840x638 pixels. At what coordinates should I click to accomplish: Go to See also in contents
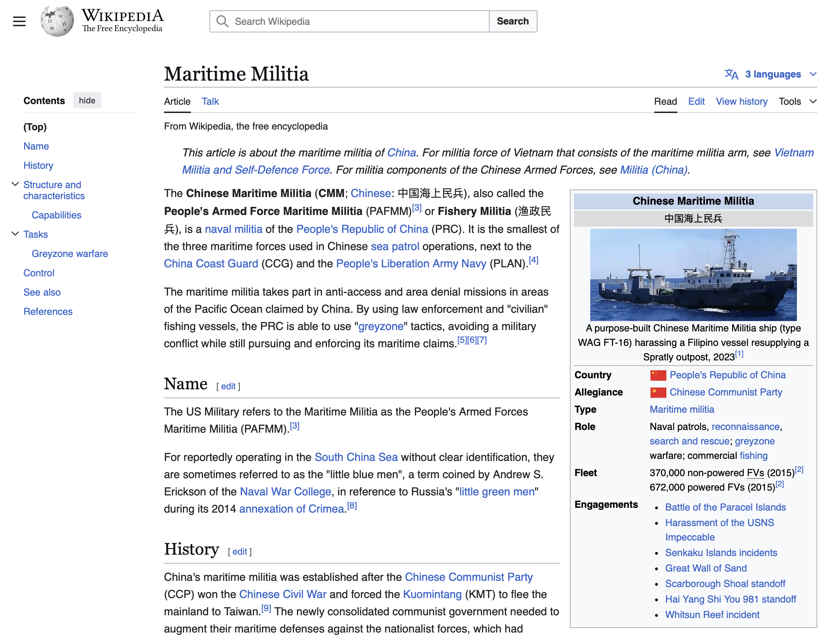point(42,292)
